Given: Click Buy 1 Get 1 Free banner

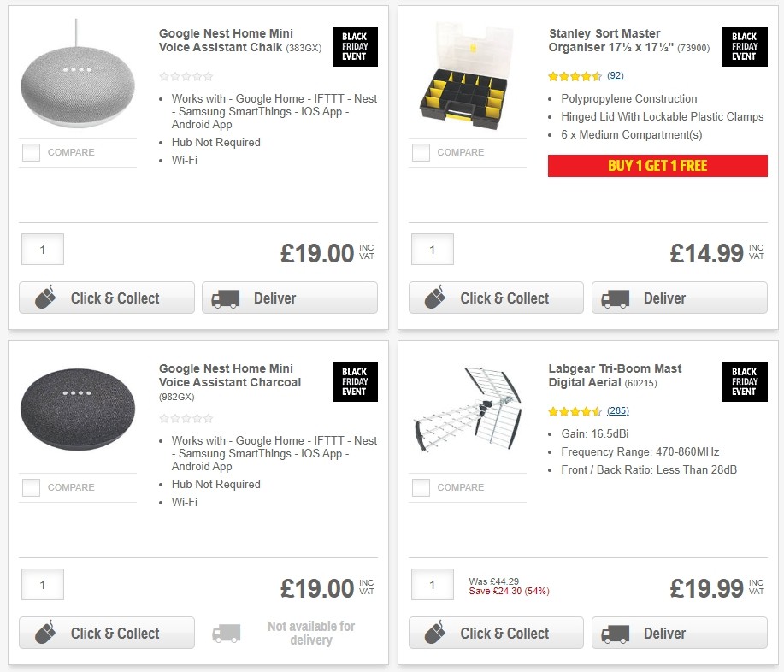Looking at the screenshot, I should (657, 166).
